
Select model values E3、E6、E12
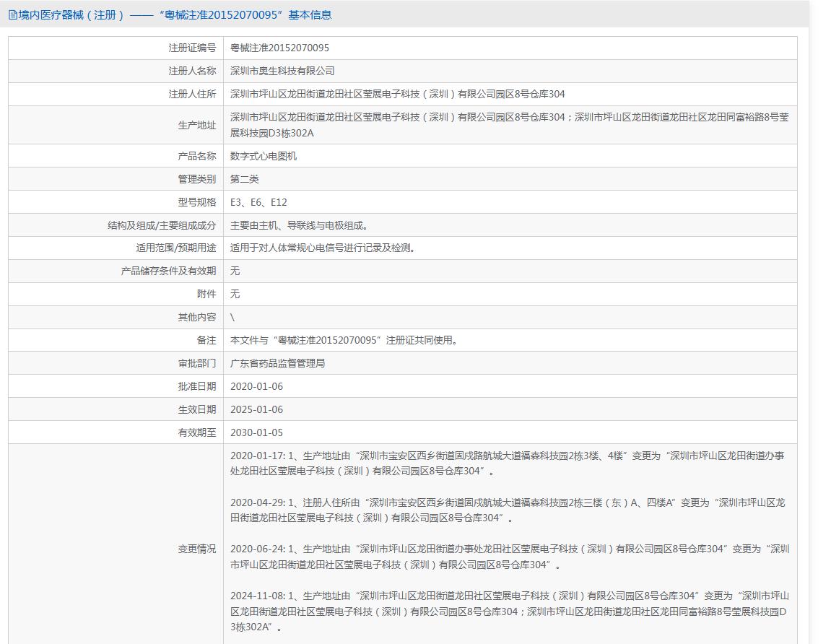pyautogui.click(x=258, y=202)
